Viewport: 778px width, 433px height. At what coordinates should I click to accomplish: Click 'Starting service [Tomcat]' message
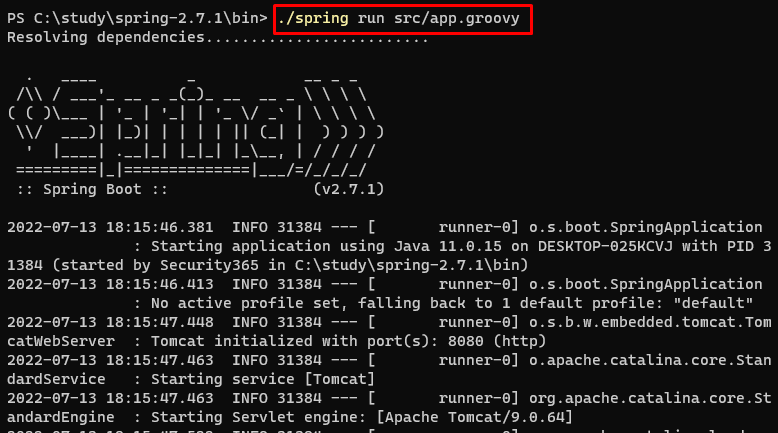pyautogui.click(x=263, y=379)
